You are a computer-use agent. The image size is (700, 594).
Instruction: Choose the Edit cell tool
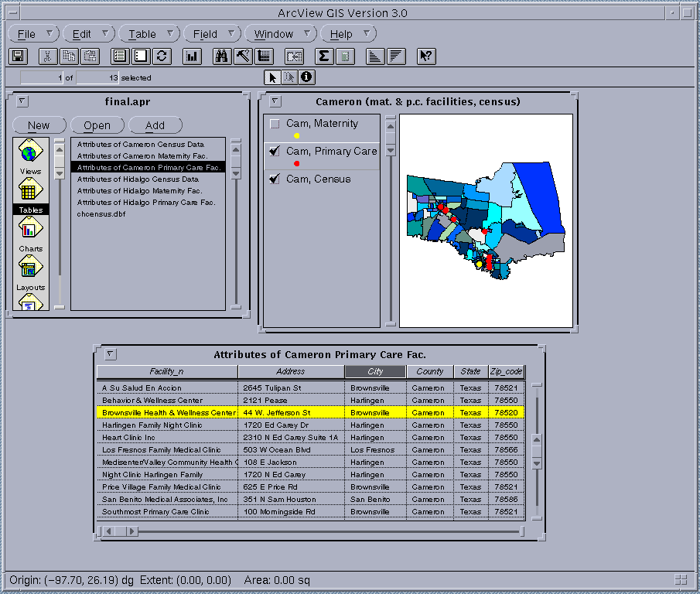289,77
